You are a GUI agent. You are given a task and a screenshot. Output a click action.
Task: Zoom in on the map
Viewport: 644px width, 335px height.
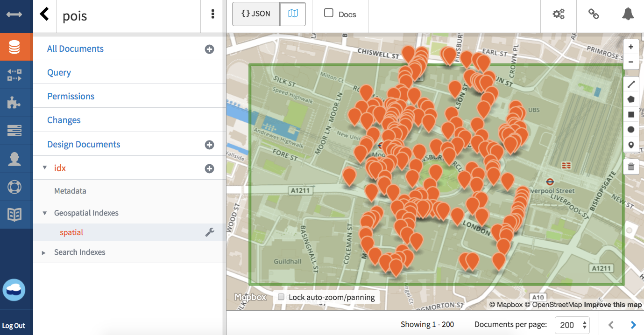pos(631,47)
